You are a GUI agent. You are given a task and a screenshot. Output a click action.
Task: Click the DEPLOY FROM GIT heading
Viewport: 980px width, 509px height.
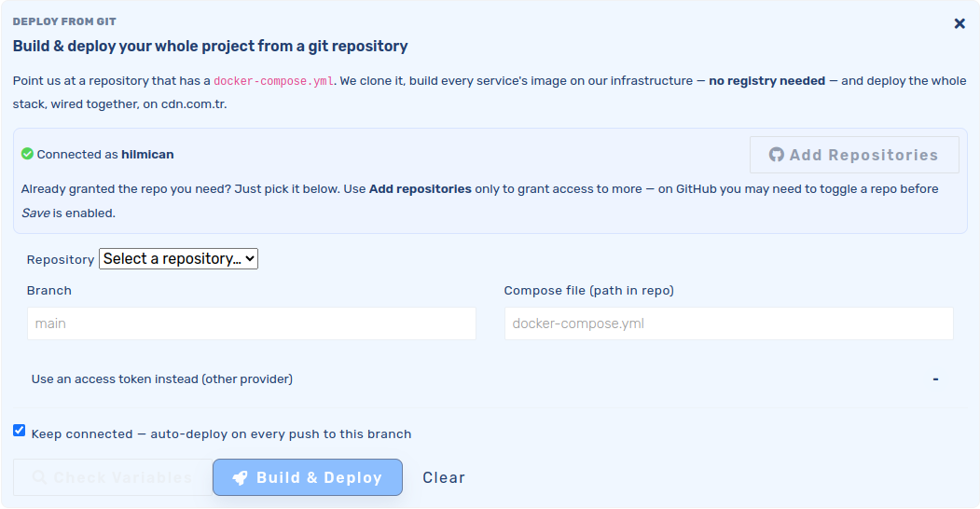point(64,21)
